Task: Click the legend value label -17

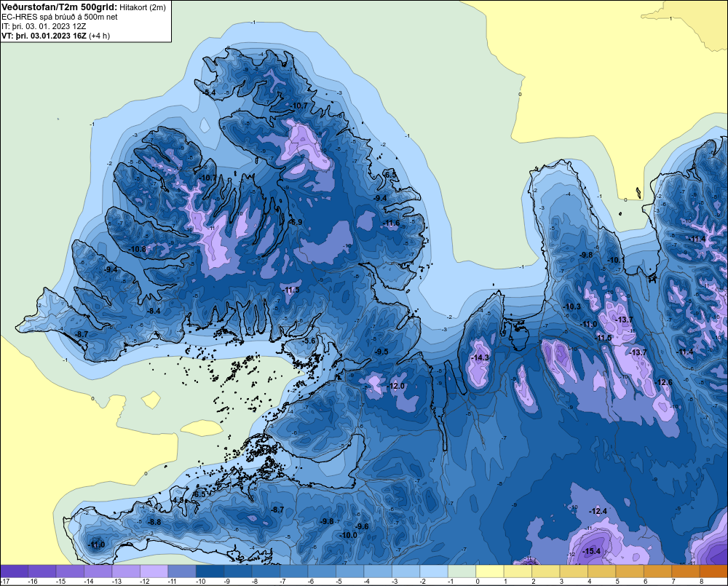Action: tap(4, 582)
